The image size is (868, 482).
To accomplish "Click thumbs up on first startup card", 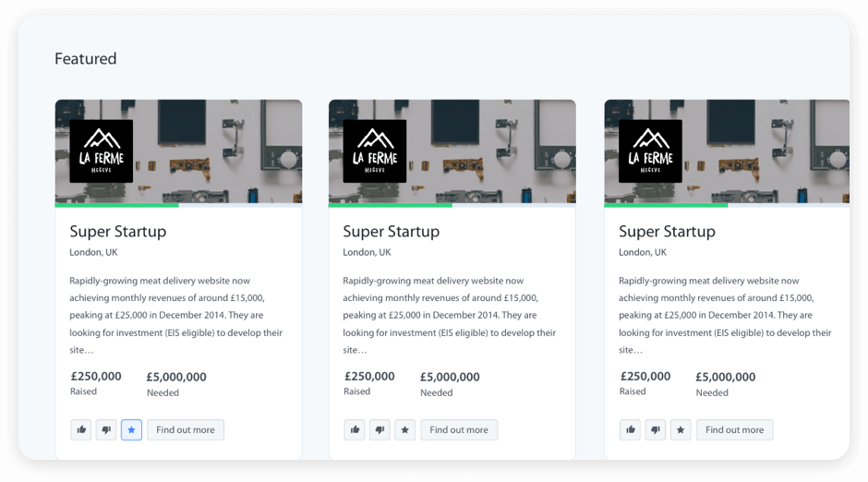I will click(x=81, y=430).
